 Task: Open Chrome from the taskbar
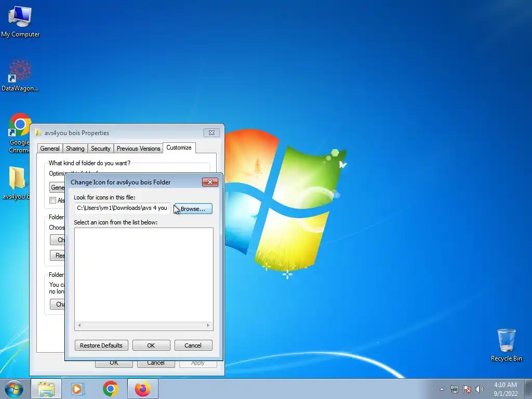[111, 389]
